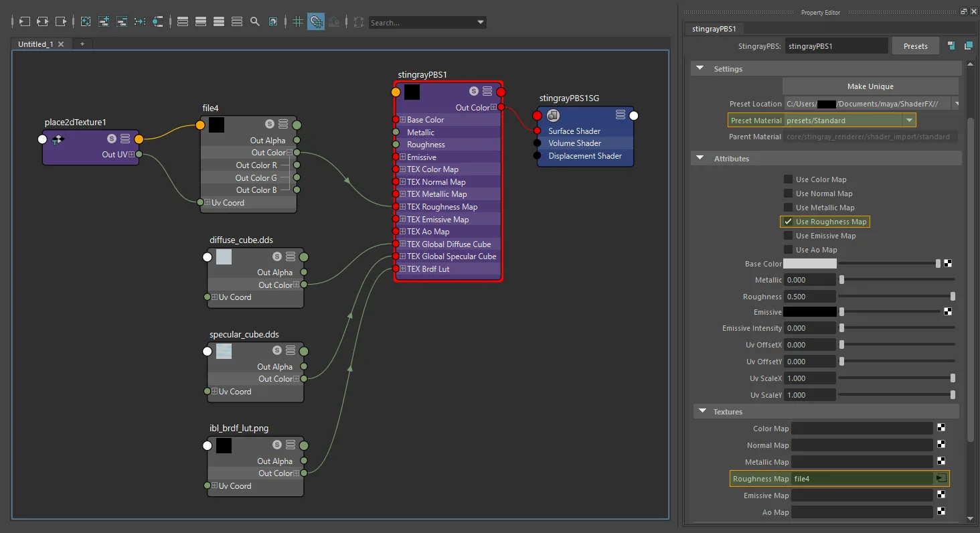This screenshot has width=980, height=533.
Task: Uncheck the Use Roughness Map checkbox
Action: (x=789, y=222)
